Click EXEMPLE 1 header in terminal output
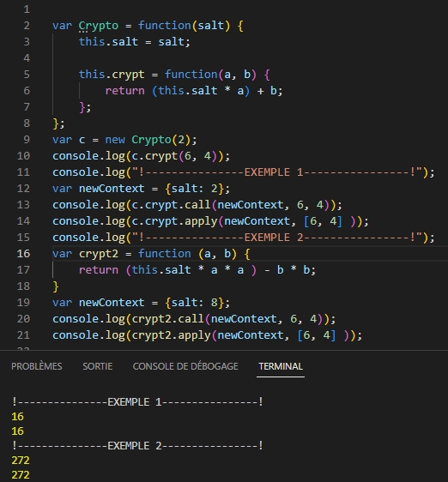 point(137,402)
